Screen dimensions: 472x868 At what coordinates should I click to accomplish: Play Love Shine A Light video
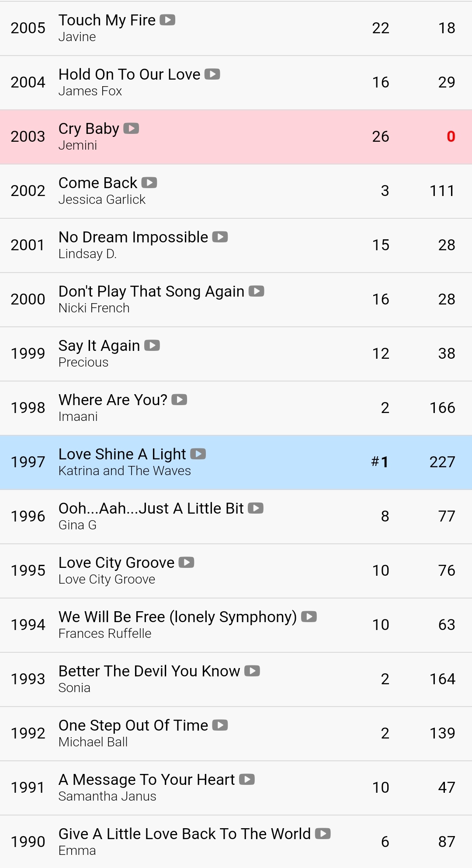coord(198,454)
